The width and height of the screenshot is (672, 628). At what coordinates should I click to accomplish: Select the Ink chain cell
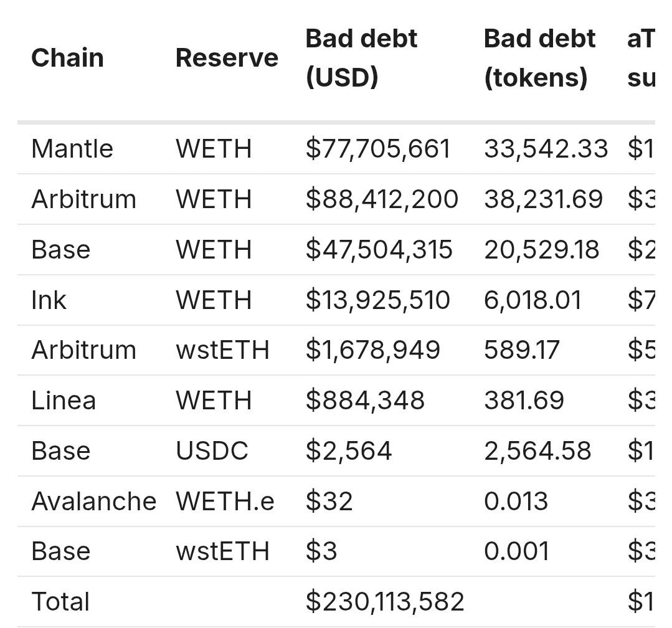pyautogui.click(x=49, y=300)
